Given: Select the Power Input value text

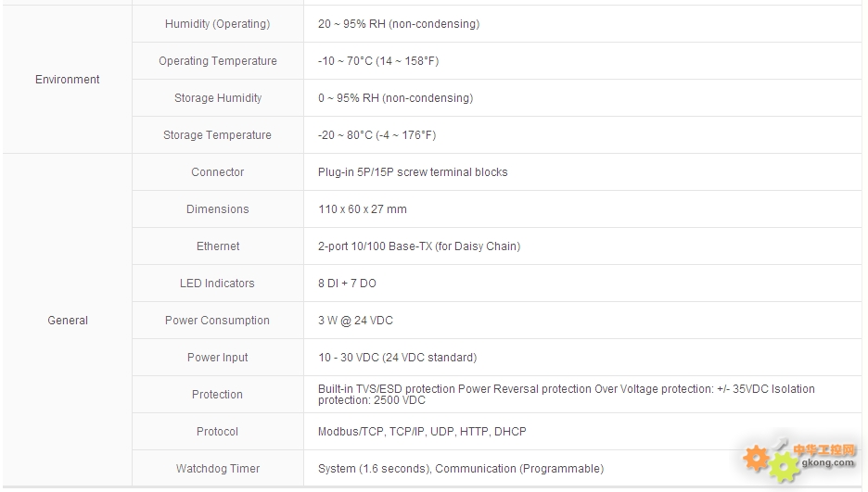Looking at the screenshot, I should click(x=397, y=357).
